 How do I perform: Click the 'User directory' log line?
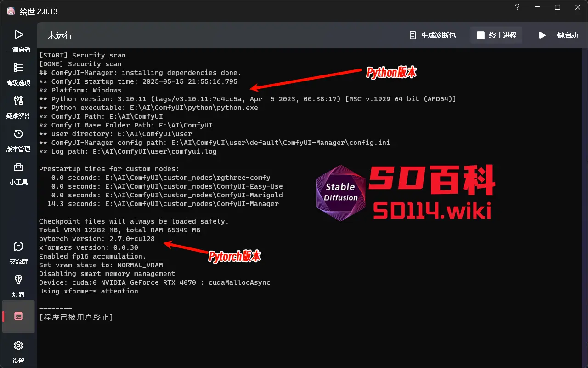(115, 134)
